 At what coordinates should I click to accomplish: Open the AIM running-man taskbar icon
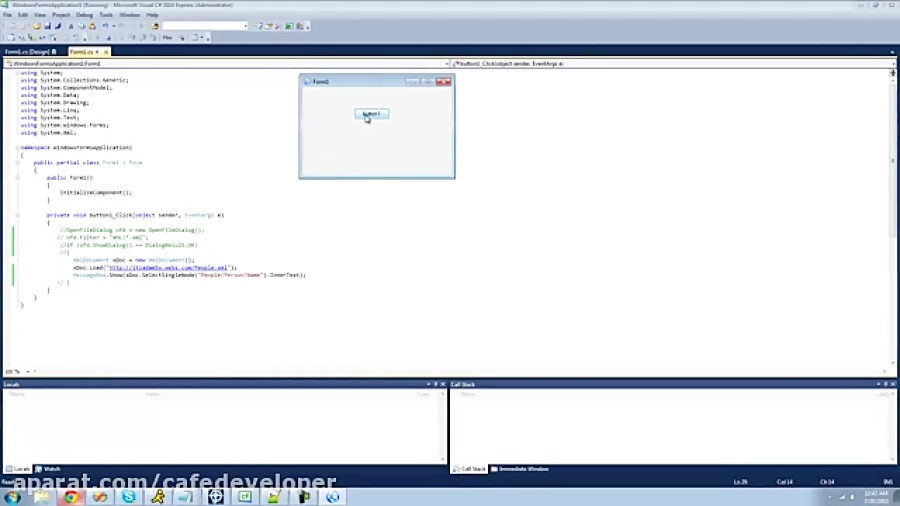tap(158, 497)
